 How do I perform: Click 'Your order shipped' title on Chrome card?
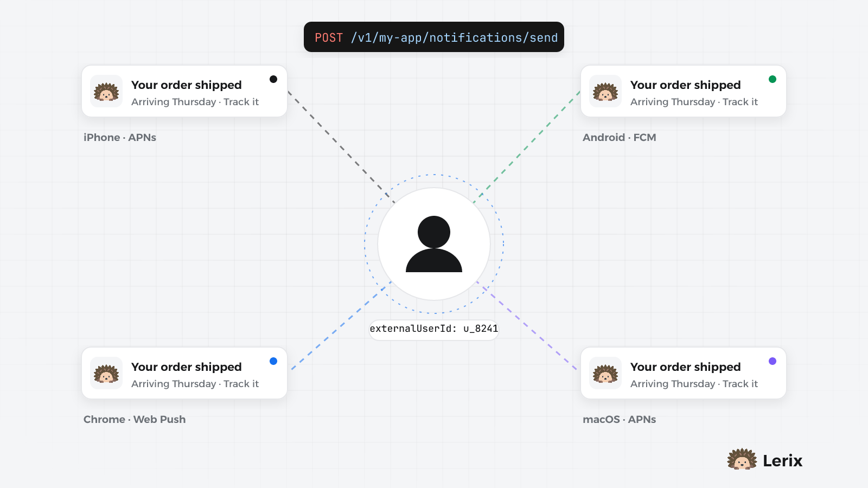tap(187, 367)
